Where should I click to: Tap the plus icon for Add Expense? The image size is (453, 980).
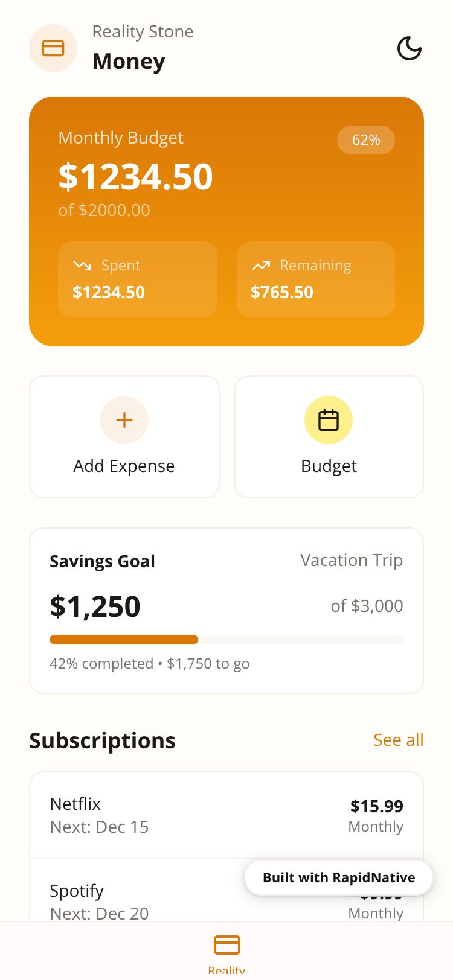(124, 420)
